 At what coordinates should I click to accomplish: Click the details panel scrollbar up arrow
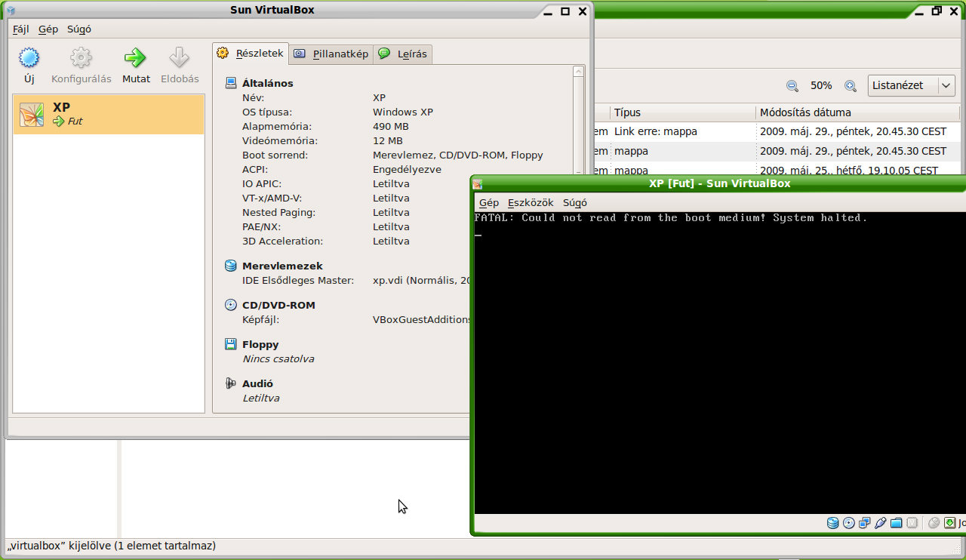pyautogui.click(x=579, y=72)
